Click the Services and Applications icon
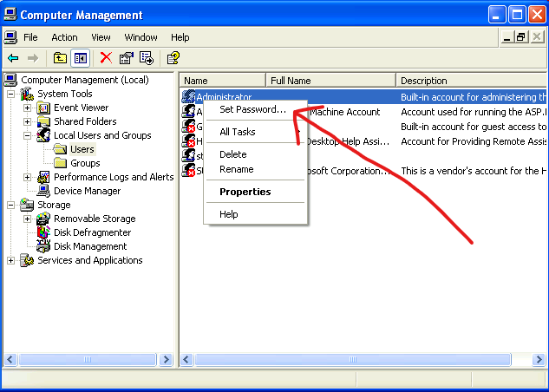The height and width of the screenshot is (392, 549). [x=27, y=260]
